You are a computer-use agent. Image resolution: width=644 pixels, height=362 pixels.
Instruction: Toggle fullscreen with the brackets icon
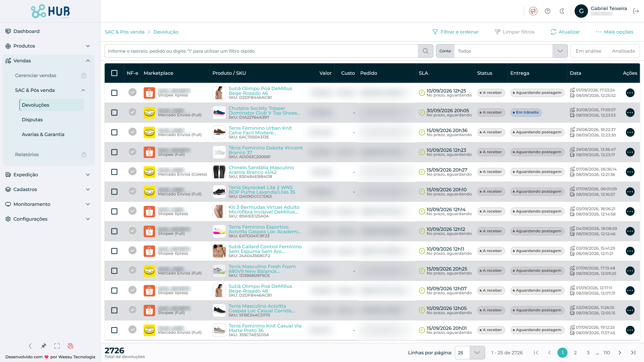57,346
